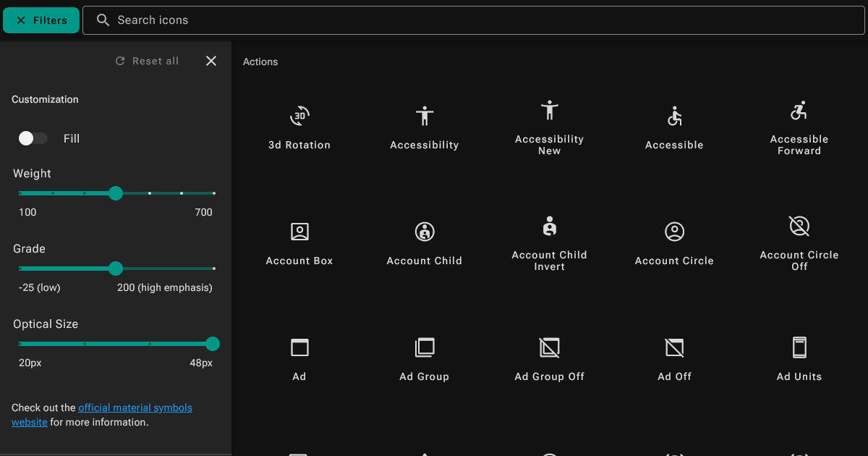Click the search magnifier icon
Image resolution: width=868 pixels, height=456 pixels.
103,20
